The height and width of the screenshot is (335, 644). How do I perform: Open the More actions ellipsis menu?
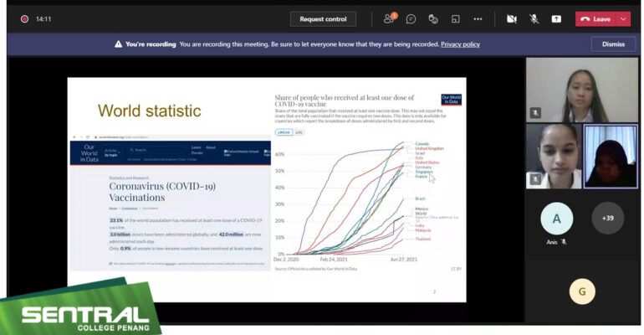pyautogui.click(x=478, y=19)
